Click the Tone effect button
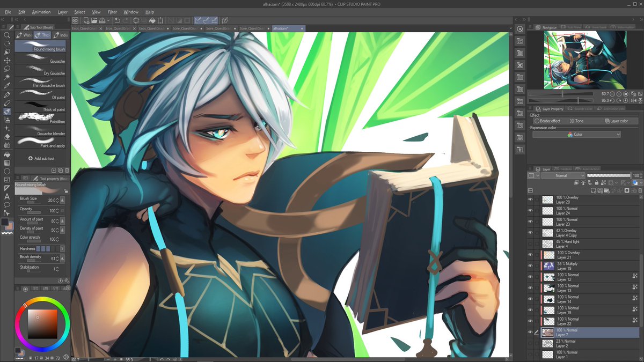Viewport: 644px width, 362px height. 577,121
